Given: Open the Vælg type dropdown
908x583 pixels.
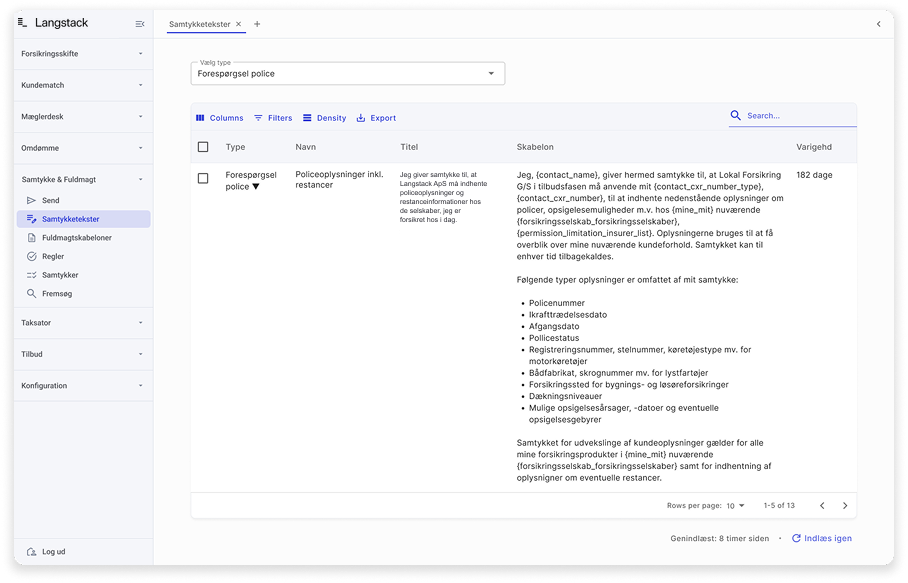Looking at the screenshot, I should click(x=347, y=74).
